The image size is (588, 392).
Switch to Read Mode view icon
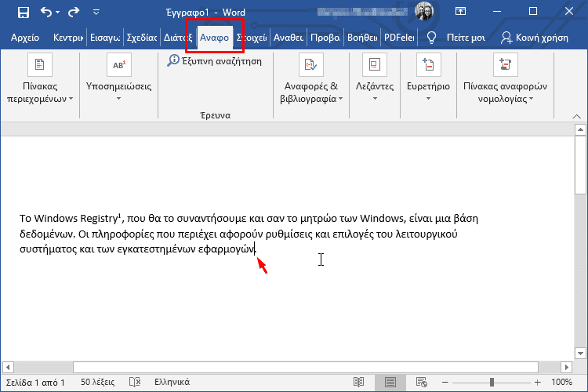pyautogui.click(x=359, y=383)
